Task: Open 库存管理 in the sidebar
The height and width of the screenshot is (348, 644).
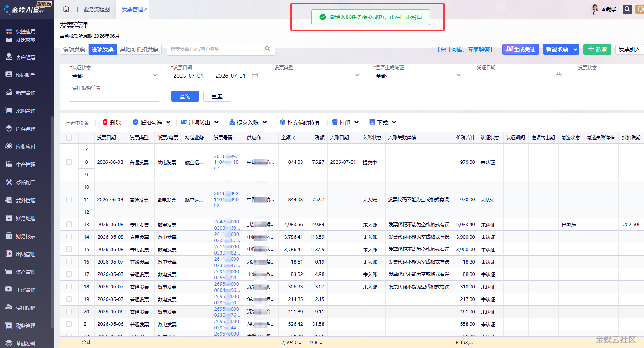Action: (x=26, y=129)
